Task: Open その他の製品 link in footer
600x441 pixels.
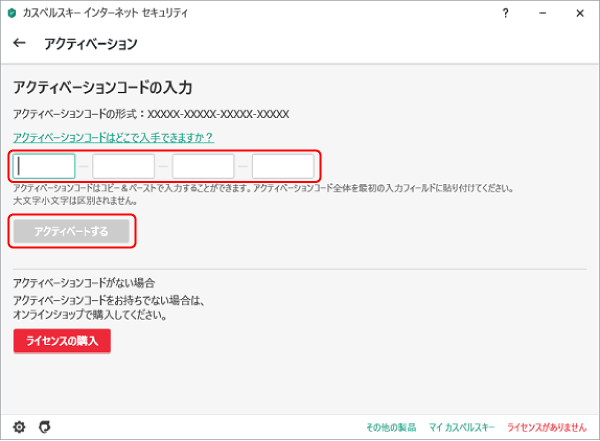Action: coord(391,427)
